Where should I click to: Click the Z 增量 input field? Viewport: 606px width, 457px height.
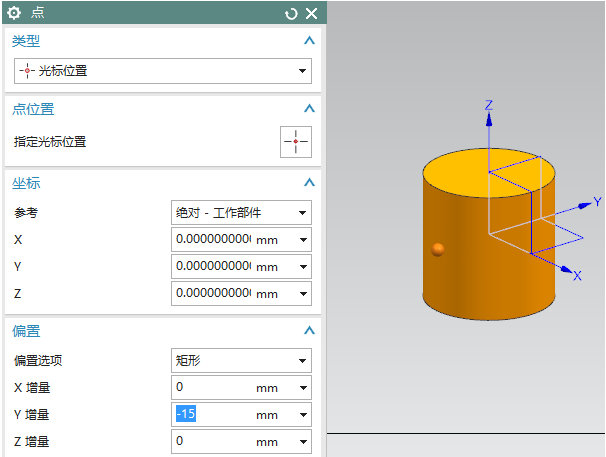(x=213, y=442)
